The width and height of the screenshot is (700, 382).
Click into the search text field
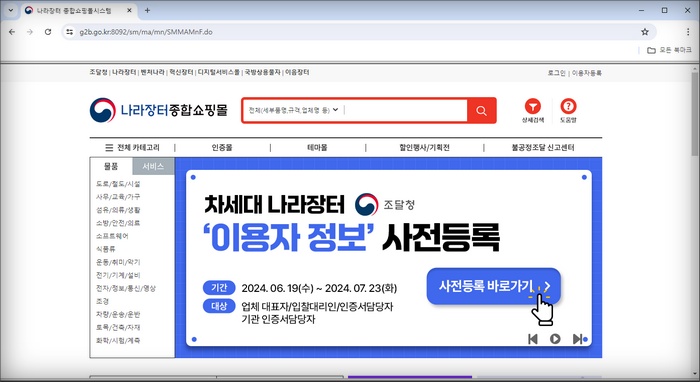pos(405,110)
